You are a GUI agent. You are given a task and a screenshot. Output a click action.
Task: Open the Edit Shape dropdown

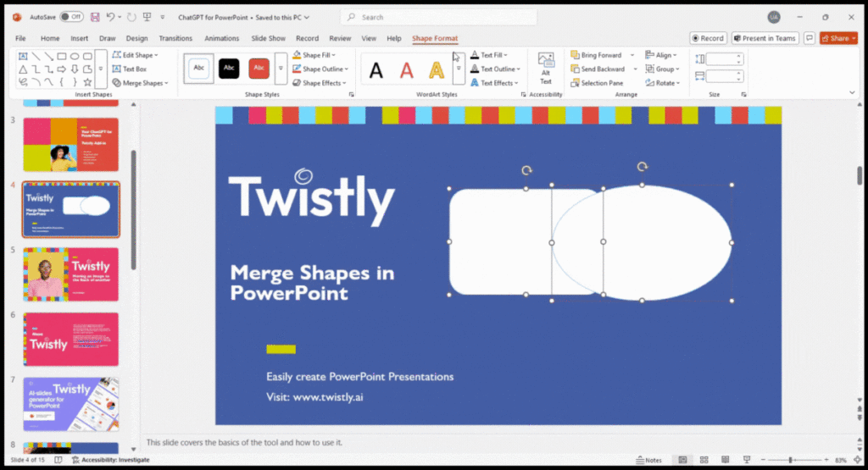[136, 55]
